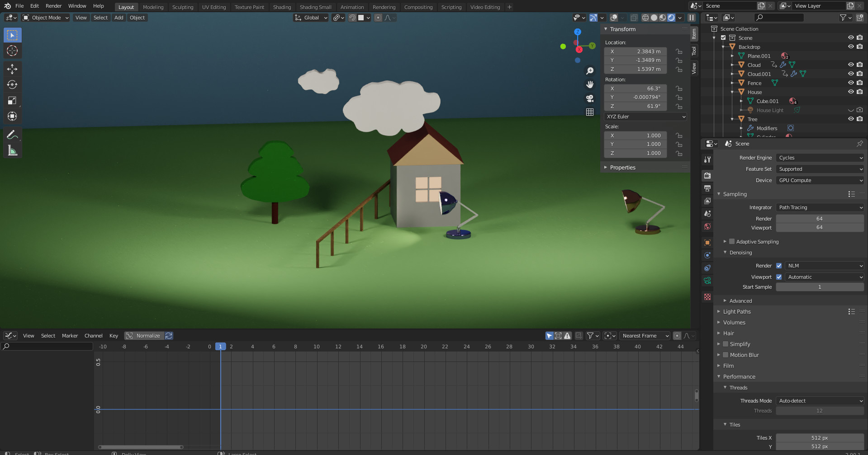
Task: Disable render visibility for the Tree collection
Action: tap(860, 119)
